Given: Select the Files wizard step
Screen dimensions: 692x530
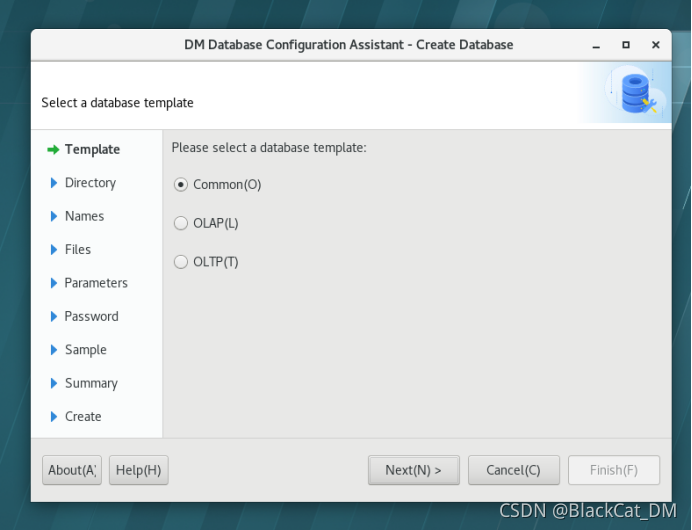Looking at the screenshot, I should click(78, 249).
